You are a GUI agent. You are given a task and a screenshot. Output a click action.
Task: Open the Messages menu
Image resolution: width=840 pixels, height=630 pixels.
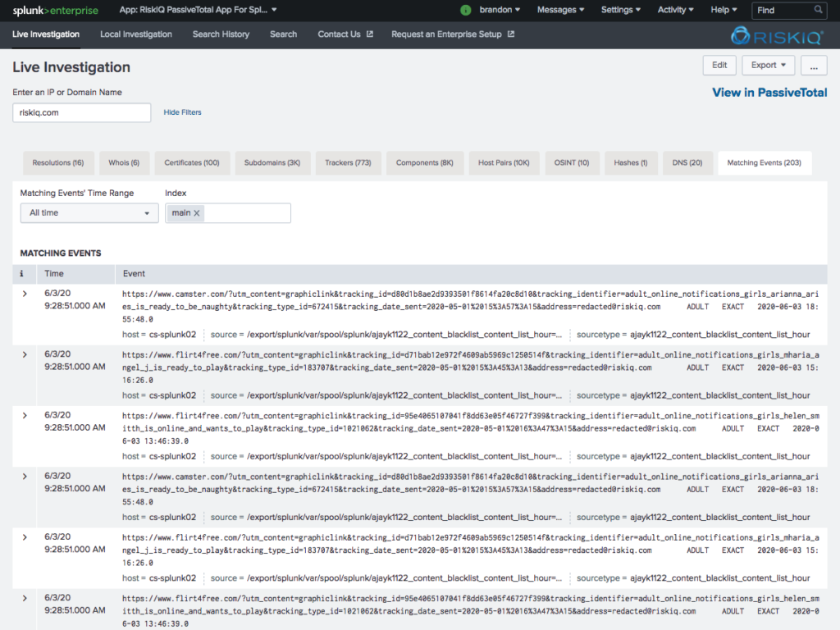560,10
